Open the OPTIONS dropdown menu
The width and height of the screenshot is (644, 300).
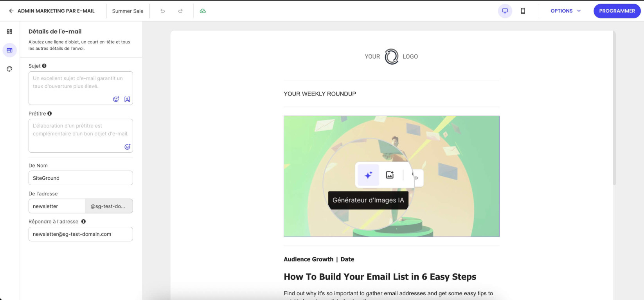coord(565,11)
